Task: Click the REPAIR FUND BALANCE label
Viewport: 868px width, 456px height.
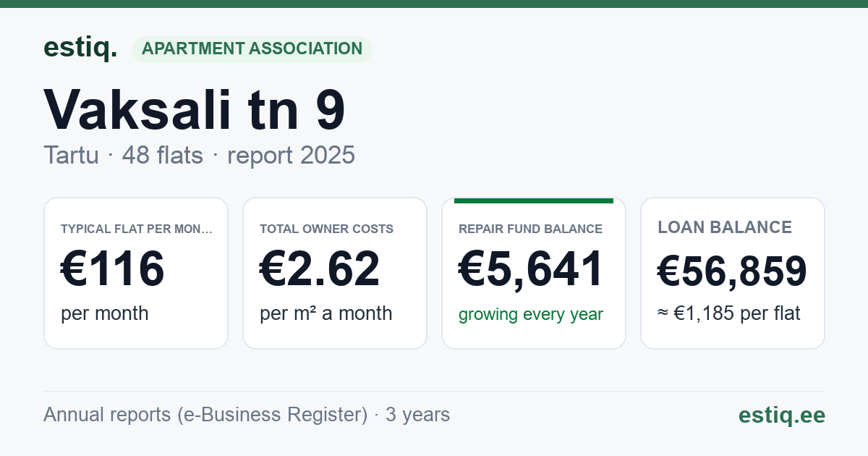Action: (530, 229)
